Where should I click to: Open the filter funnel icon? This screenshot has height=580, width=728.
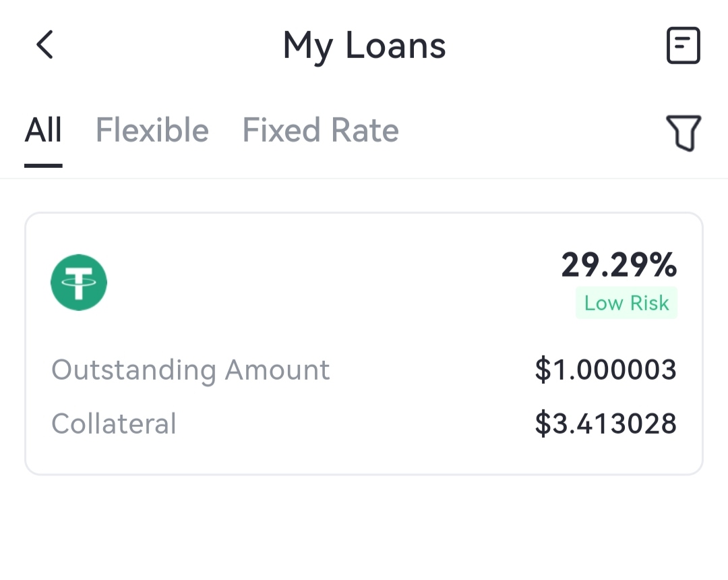pos(683,132)
